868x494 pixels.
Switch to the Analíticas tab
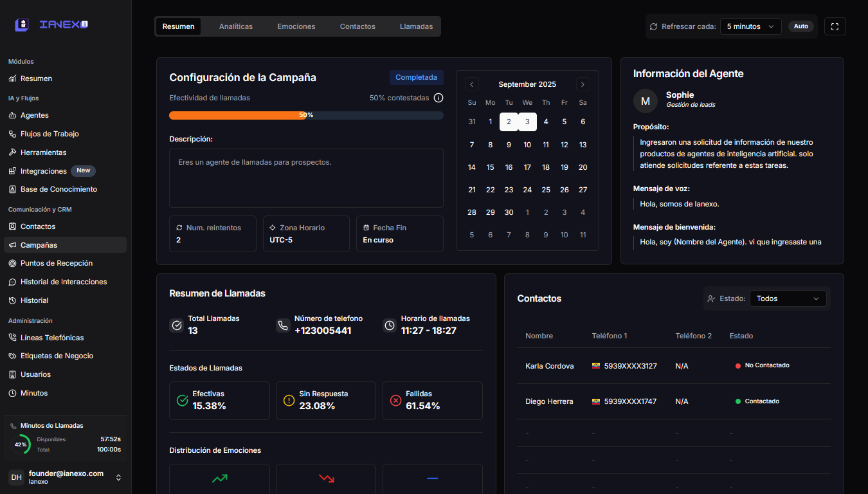(x=236, y=26)
